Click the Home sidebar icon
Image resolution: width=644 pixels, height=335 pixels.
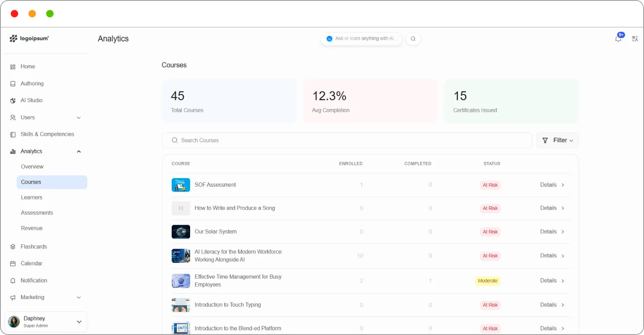13,67
